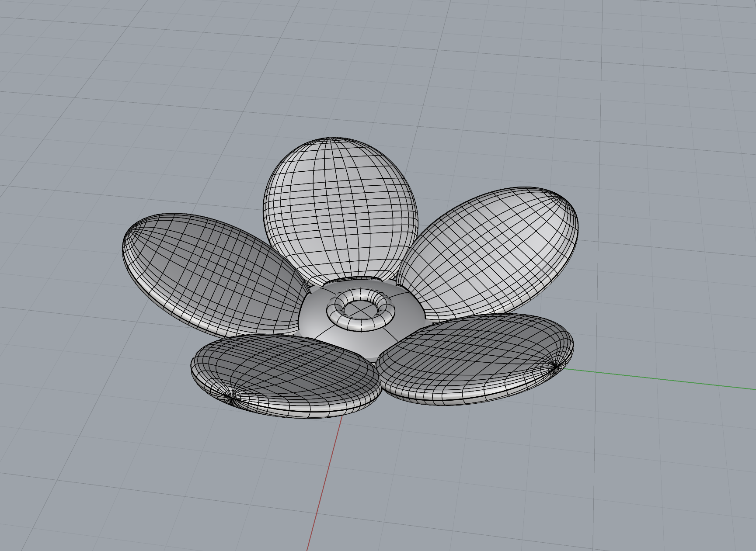756x551 pixels.
Task: Click the green Y-axis line on the grid
Action: click(660, 378)
